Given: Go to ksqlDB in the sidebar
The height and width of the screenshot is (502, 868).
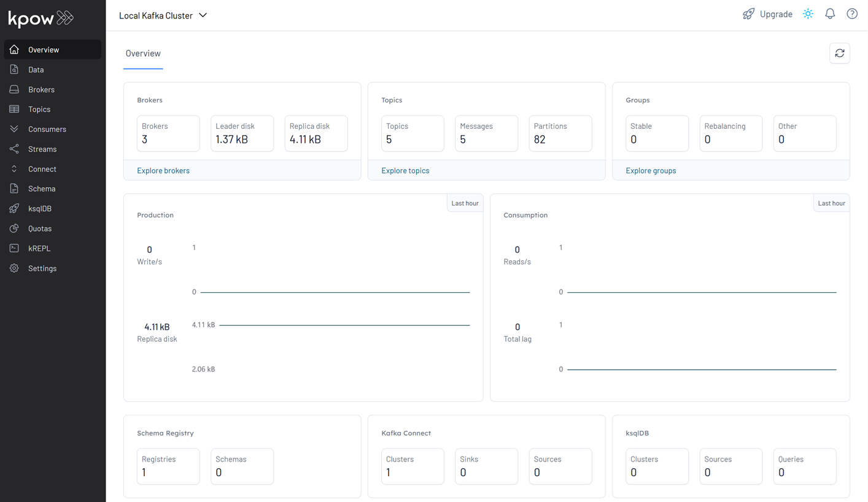Looking at the screenshot, I should (53, 209).
